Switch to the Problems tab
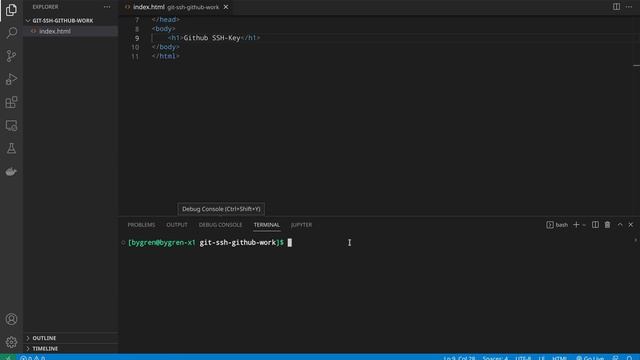This screenshot has height=360, width=640. coord(141,225)
